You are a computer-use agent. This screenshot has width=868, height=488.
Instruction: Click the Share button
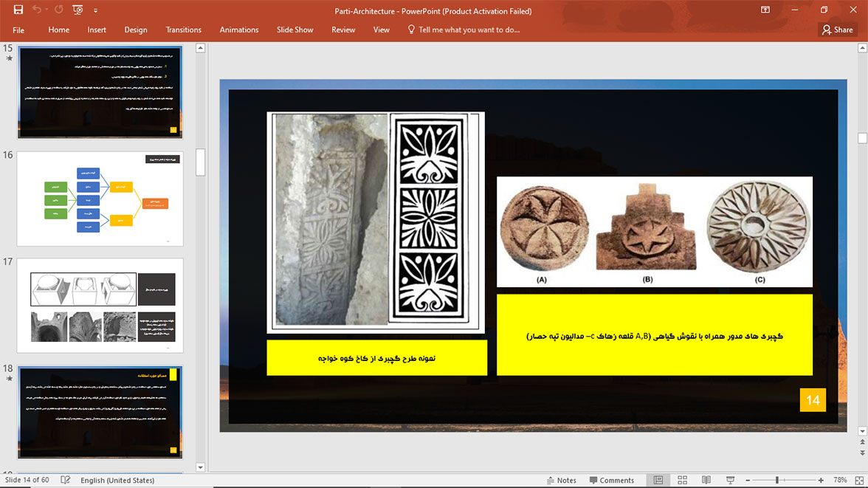coord(838,30)
